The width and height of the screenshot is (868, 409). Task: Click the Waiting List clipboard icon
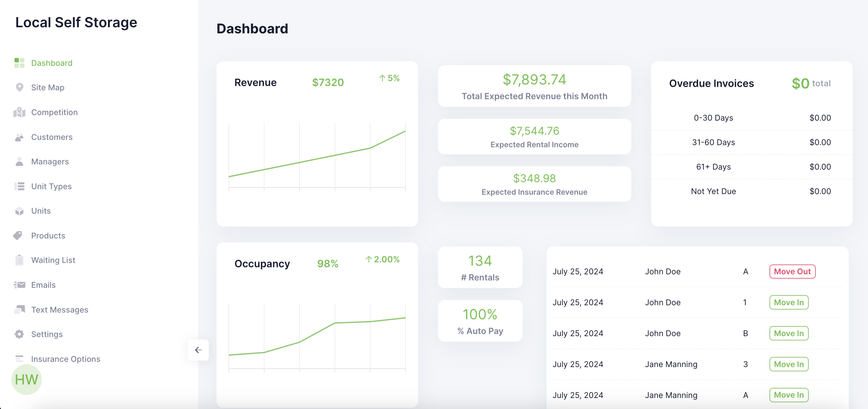coord(19,260)
